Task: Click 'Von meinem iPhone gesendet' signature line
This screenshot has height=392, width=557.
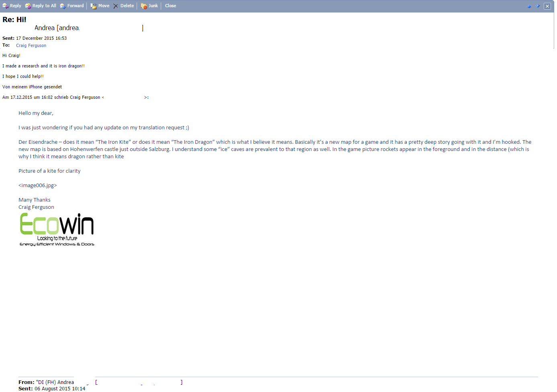Action: [32, 87]
